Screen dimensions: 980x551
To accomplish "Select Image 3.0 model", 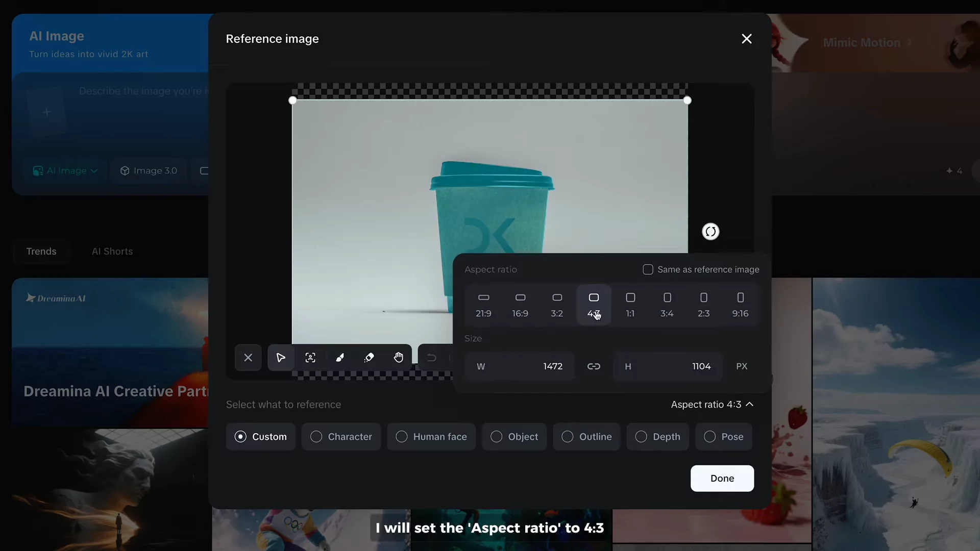I will [x=149, y=170].
